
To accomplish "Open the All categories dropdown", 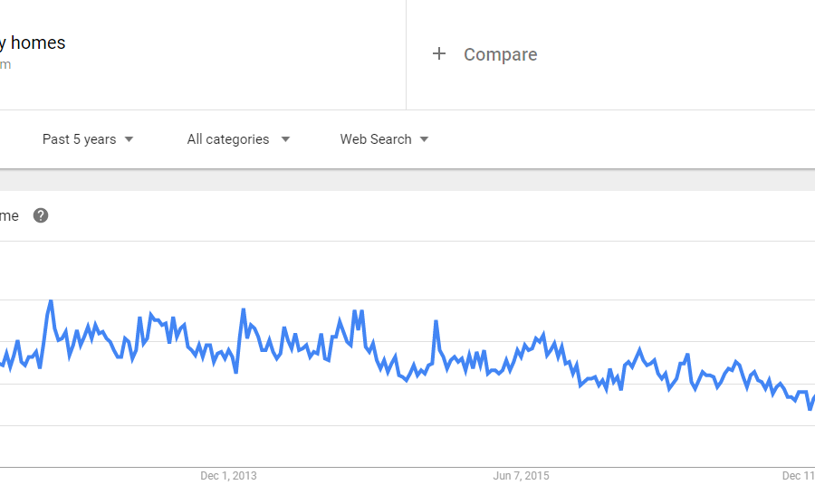I will point(228,139).
